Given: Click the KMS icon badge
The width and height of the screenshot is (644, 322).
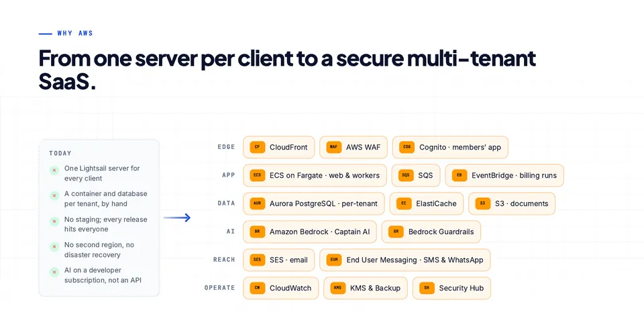Looking at the screenshot, I should tap(337, 288).
